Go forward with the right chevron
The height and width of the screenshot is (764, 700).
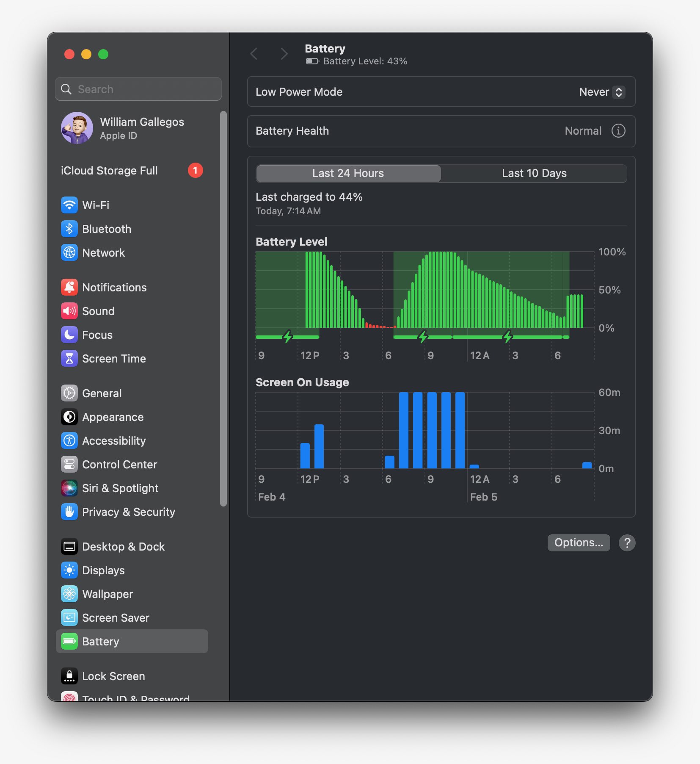click(284, 54)
